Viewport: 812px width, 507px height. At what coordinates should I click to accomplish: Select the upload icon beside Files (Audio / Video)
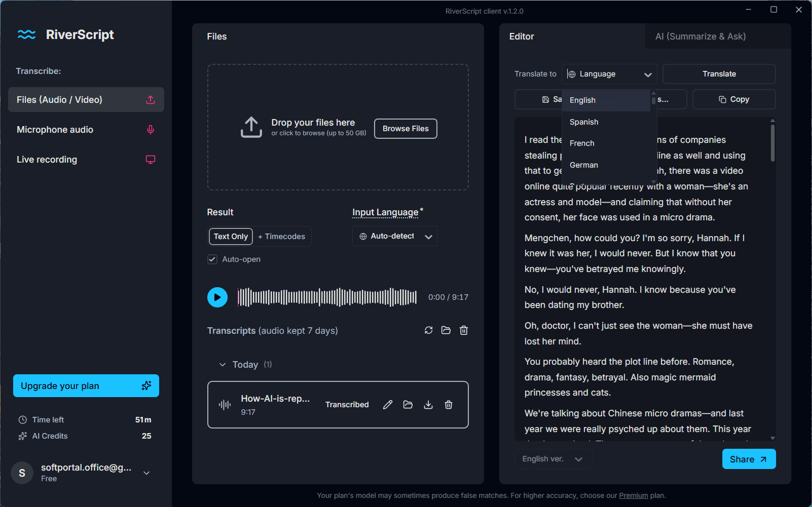tap(151, 100)
